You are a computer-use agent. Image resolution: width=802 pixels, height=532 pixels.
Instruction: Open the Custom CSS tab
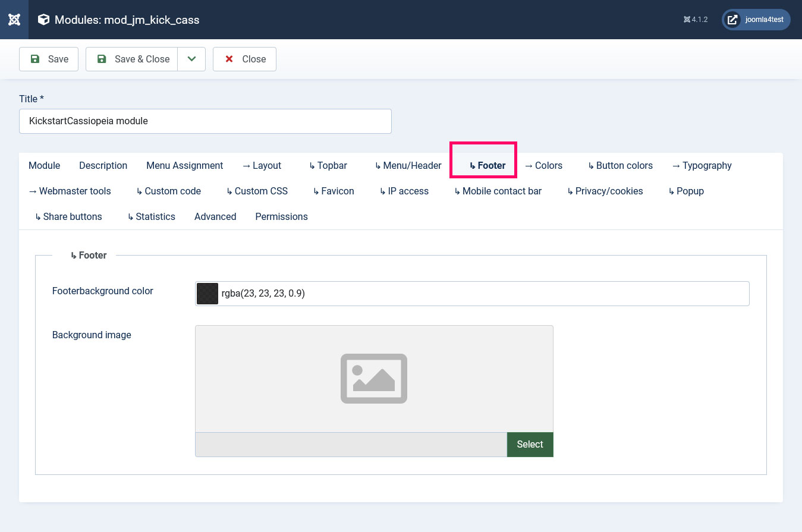[x=257, y=191]
